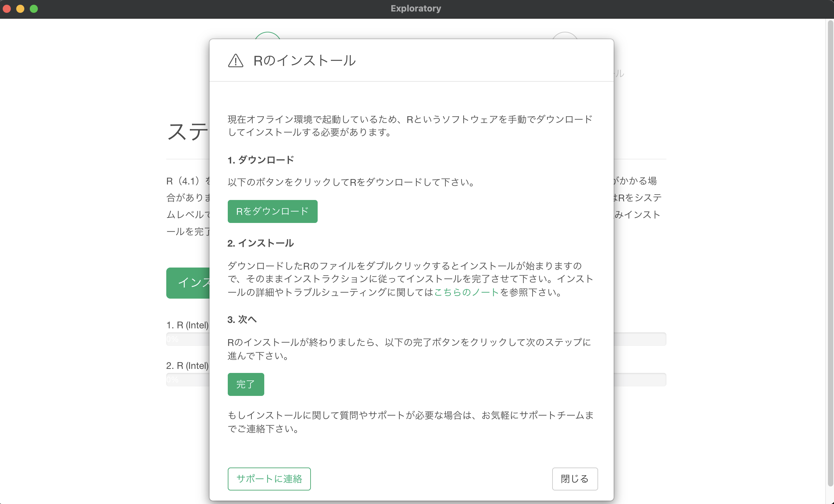Screen dimensions: 834x504
Task: Click the RのインストールDialog title text
Action: pyautogui.click(x=304, y=61)
